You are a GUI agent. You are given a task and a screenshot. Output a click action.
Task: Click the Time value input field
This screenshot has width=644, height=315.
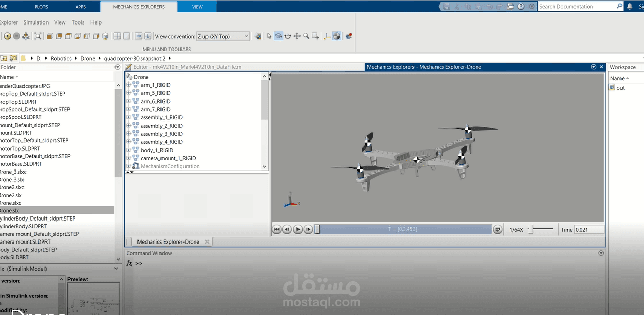(589, 230)
